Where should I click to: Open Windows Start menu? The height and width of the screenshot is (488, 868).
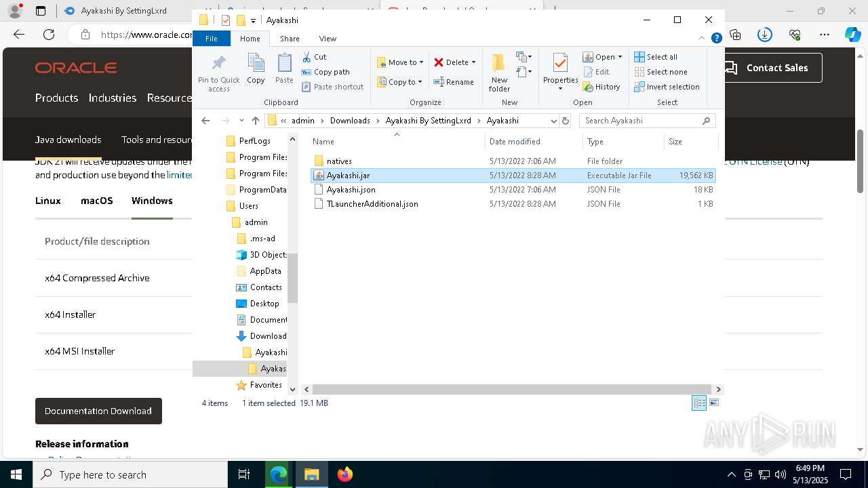click(16, 474)
